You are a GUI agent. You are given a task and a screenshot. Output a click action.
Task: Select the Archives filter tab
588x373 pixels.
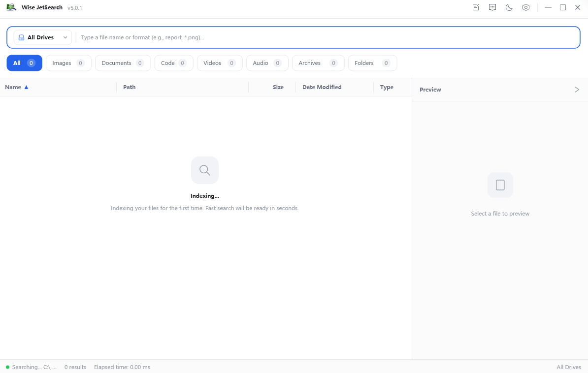318,63
